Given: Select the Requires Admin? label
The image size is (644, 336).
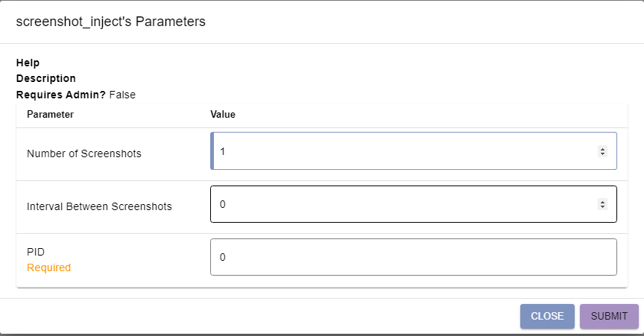Looking at the screenshot, I should click(x=61, y=95).
